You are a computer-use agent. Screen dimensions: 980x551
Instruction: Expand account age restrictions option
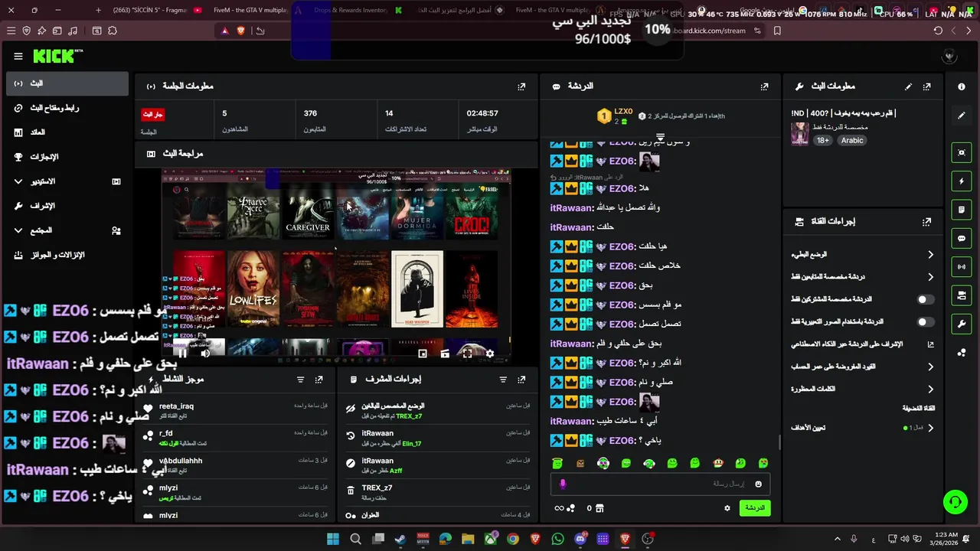point(863,367)
